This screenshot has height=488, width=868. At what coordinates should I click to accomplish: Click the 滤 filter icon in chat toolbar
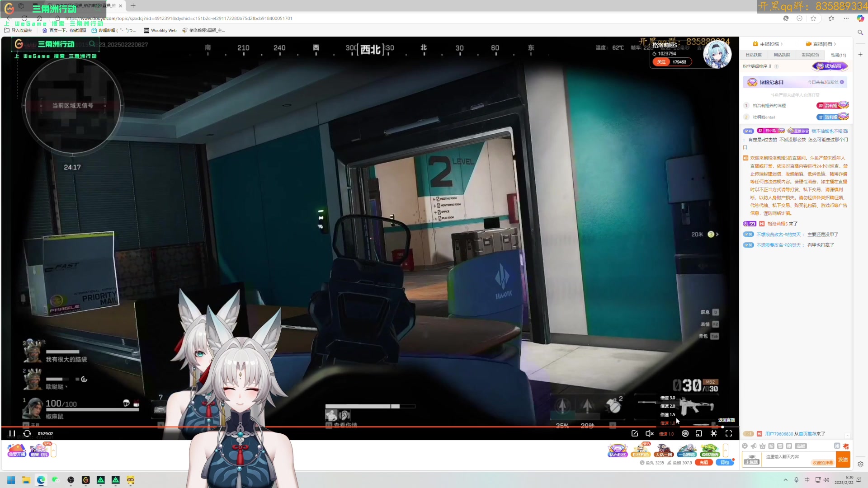coord(837,446)
